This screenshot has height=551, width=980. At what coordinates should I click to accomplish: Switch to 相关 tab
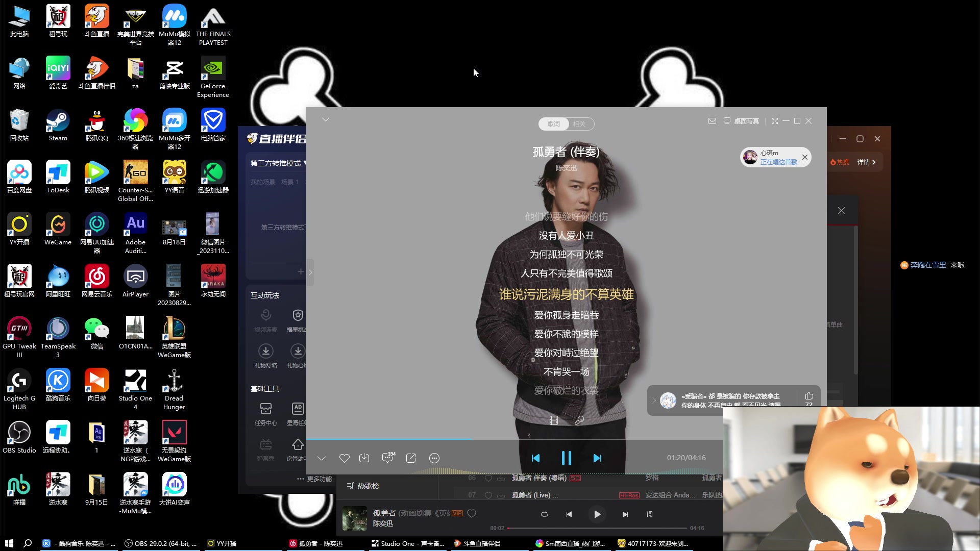click(579, 124)
